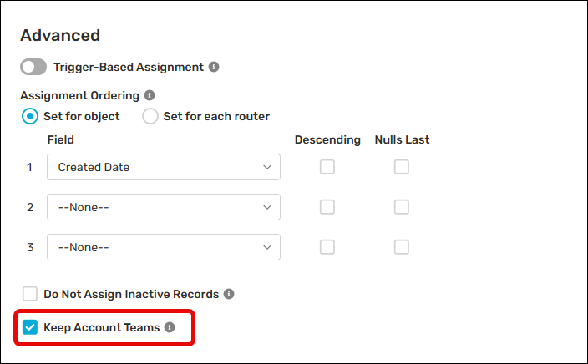This screenshot has width=588, height=364.
Task: Open the Do Not Assign Inactive Records info icon
Action: coord(229,294)
